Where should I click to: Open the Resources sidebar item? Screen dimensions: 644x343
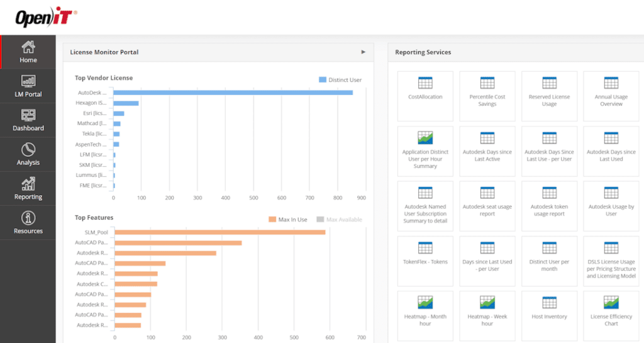[x=28, y=223]
